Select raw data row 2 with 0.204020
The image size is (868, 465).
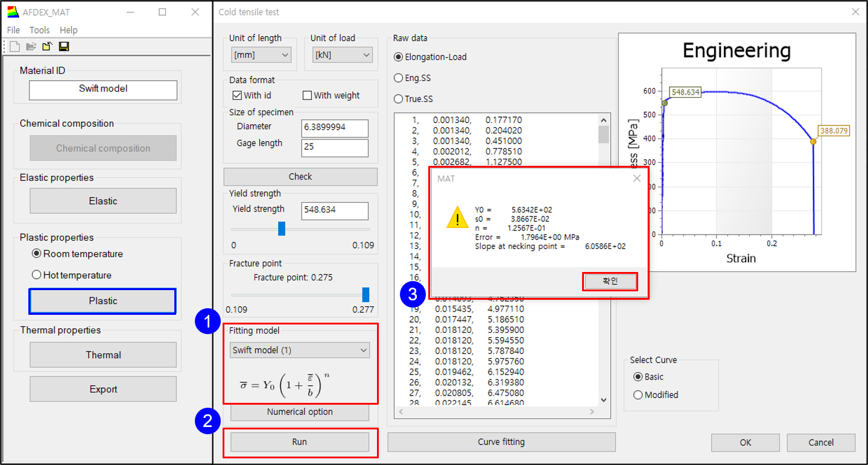click(466, 130)
